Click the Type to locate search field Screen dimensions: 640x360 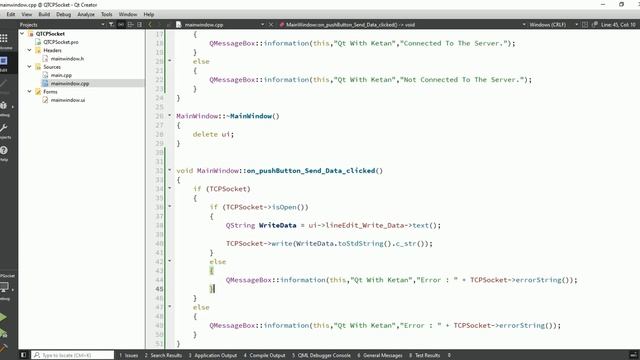point(73,355)
